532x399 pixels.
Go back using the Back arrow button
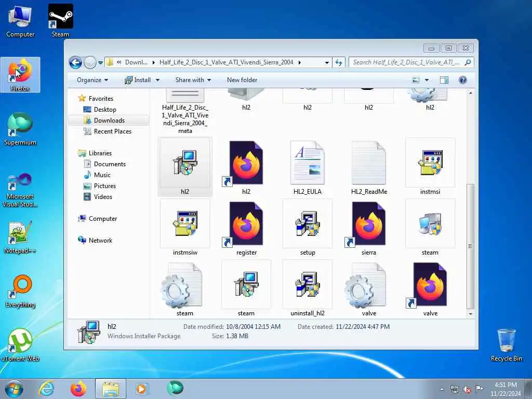(x=75, y=62)
